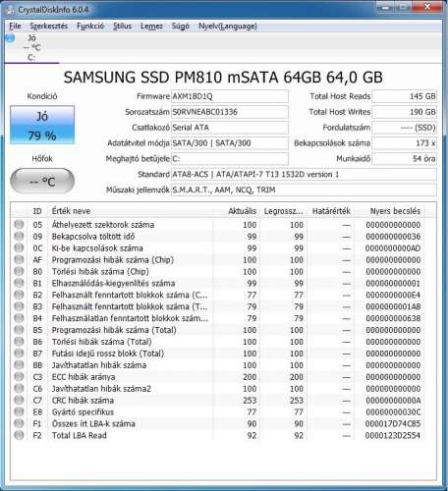Click status orb for row B7 Futási idejű rossz blokk
The width and height of the screenshot is (448, 491).
click(x=19, y=354)
